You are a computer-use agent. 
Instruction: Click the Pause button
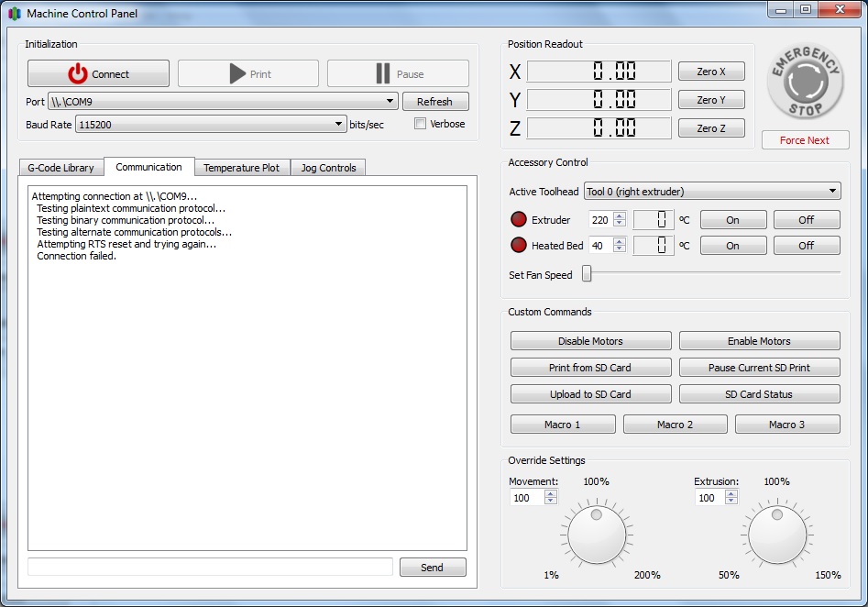pos(398,73)
